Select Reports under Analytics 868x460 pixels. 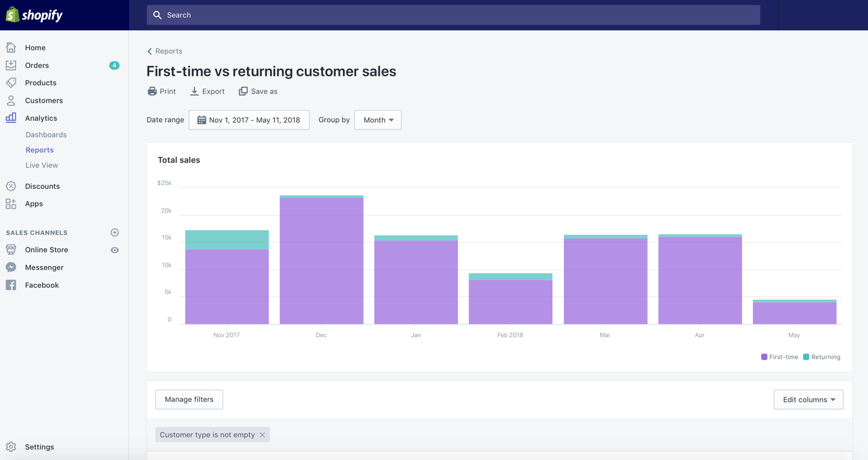40,150
